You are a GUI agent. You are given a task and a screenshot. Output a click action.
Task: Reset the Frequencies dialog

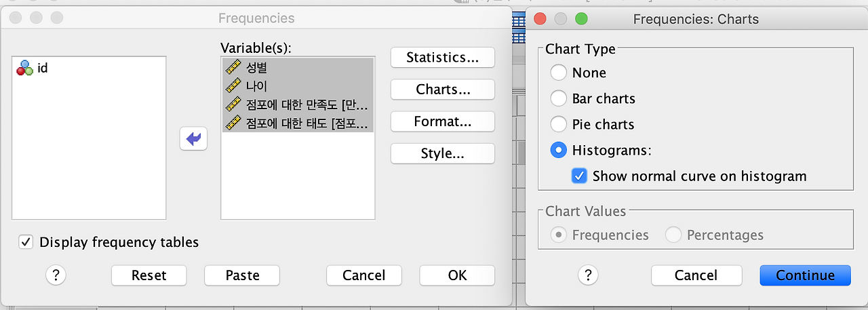pos(149,275)
